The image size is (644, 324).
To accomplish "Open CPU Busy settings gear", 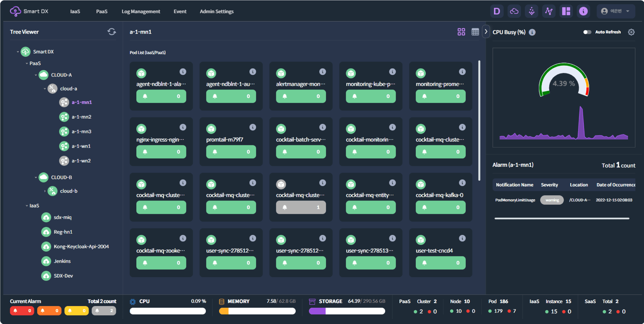I will pos(631,32).
